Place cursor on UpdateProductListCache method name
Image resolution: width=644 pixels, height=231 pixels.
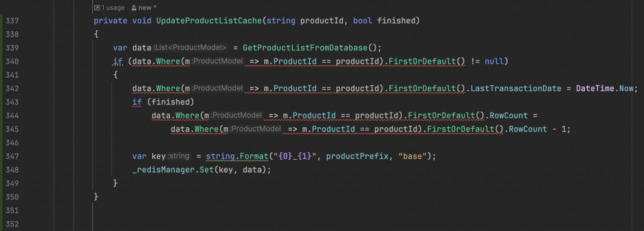(209, 21)
